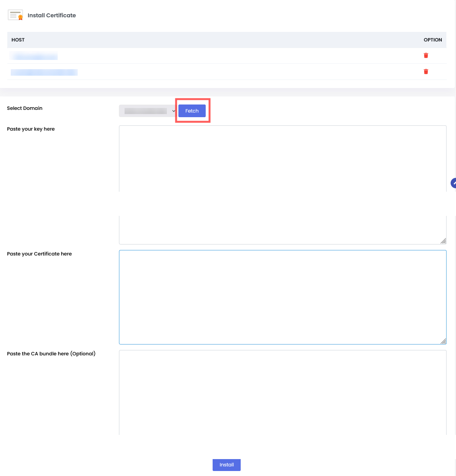Click the Install Certificate icon

[15, 15]
